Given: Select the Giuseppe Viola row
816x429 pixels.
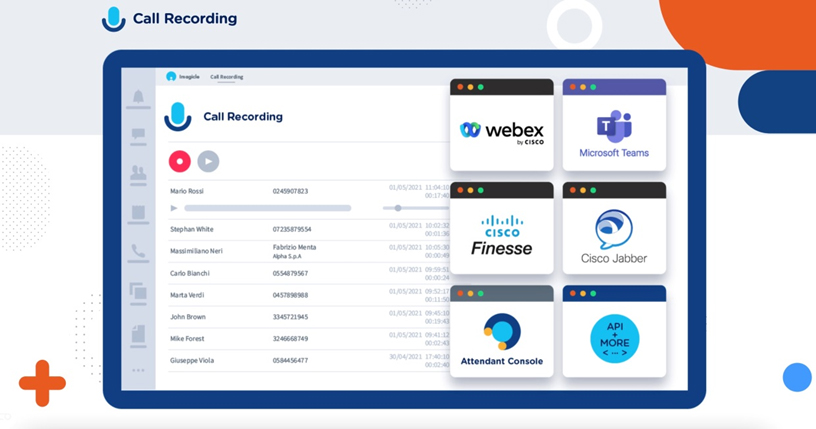Looking at the screenshot, I should [309, 360].
